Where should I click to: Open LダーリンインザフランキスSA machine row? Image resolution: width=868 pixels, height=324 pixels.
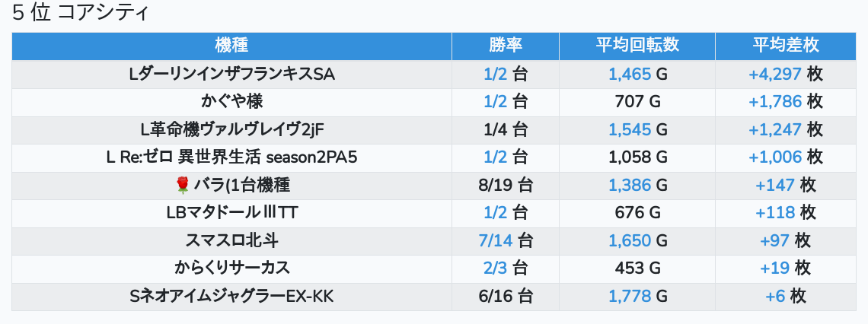click(231, 74)
